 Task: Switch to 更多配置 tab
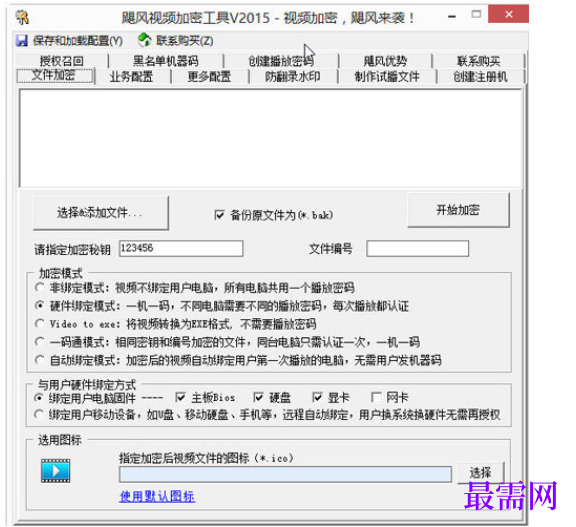point(209,77)
